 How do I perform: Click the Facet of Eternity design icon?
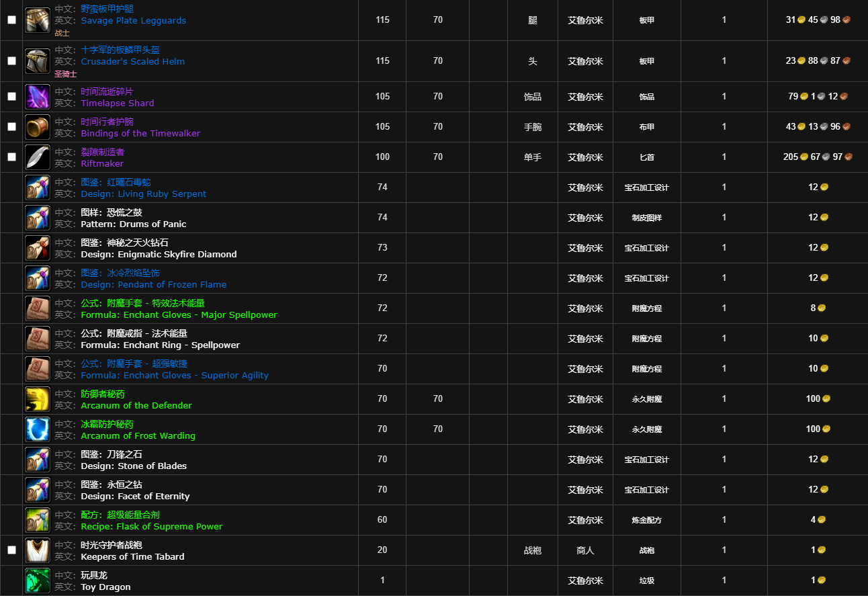(x=37, y=490)
